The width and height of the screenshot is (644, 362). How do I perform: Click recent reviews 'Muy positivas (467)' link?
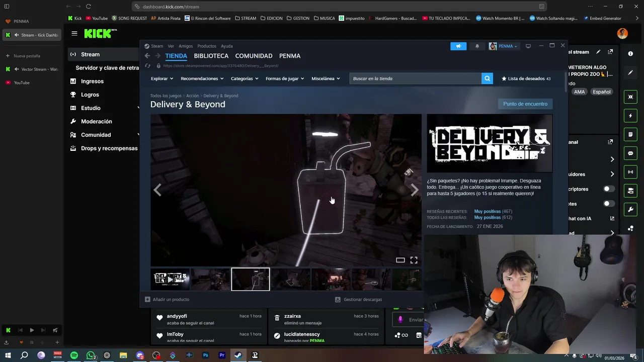point(493,212)
